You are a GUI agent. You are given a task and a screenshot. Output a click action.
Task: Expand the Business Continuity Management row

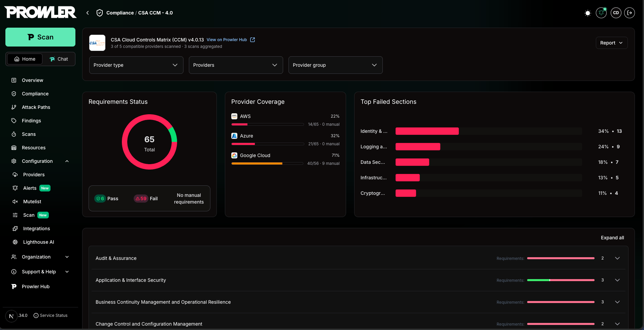(x=359, y=302)
